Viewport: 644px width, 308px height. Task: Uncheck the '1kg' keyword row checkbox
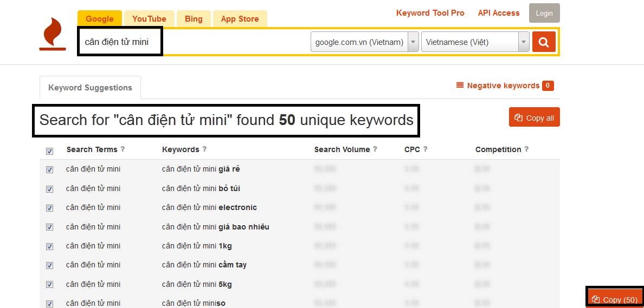(50, 246)
